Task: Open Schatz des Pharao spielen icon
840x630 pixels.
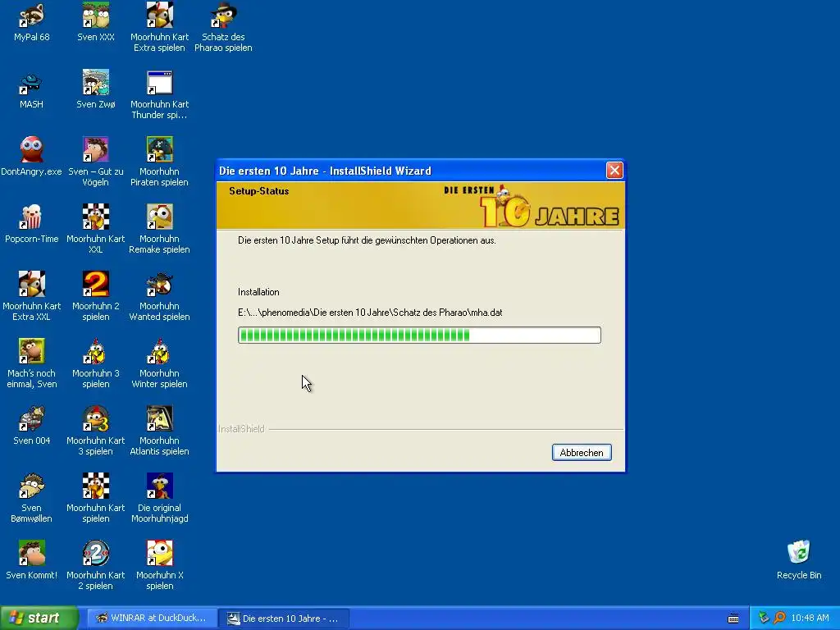Action: pyautogui.click(x=223, y=27)
